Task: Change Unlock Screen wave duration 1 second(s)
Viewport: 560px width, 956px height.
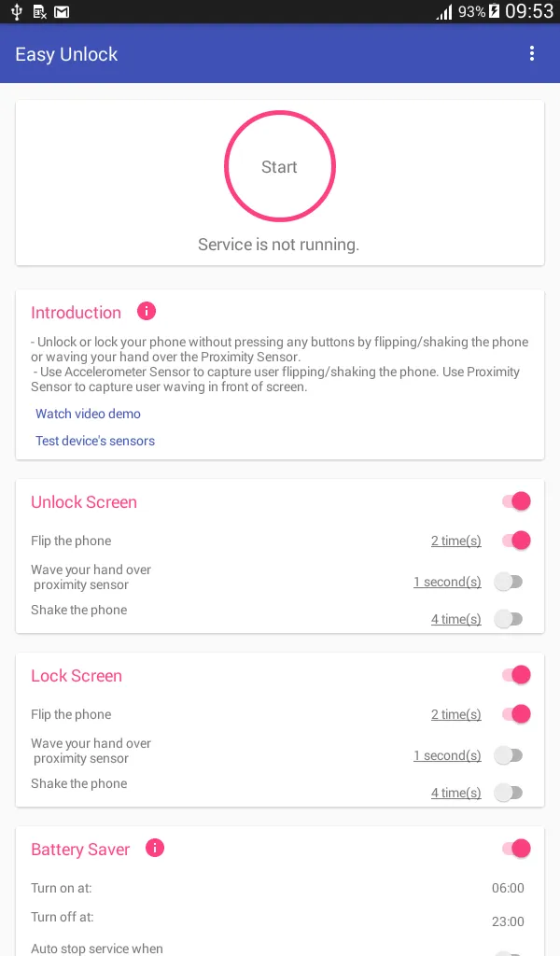Action: (447, 583)
